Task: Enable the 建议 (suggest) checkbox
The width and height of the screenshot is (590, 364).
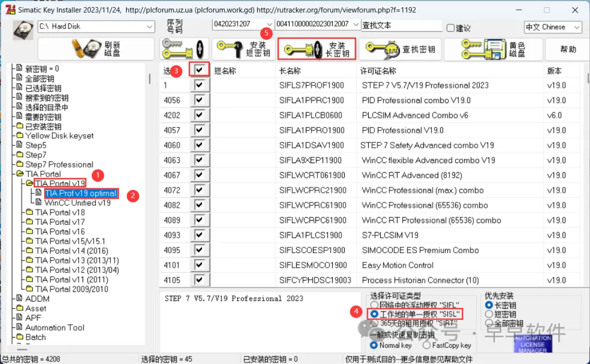Action: pos(450,28)
